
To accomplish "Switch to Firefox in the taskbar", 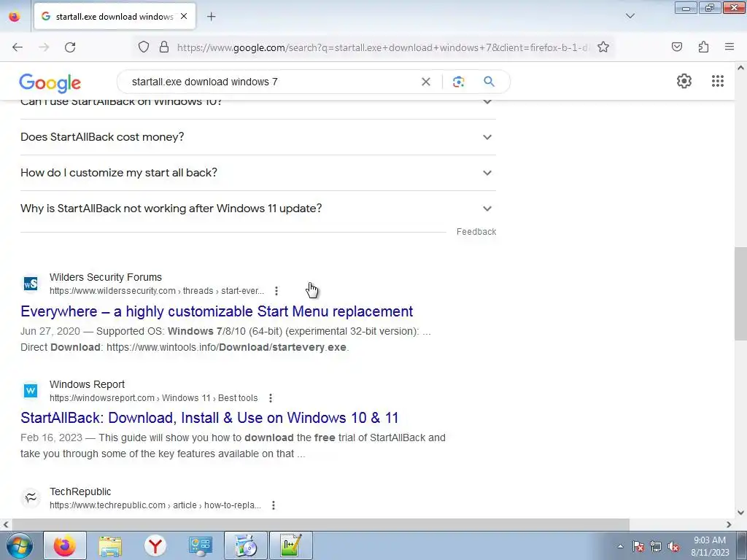I will click(65, 545).
